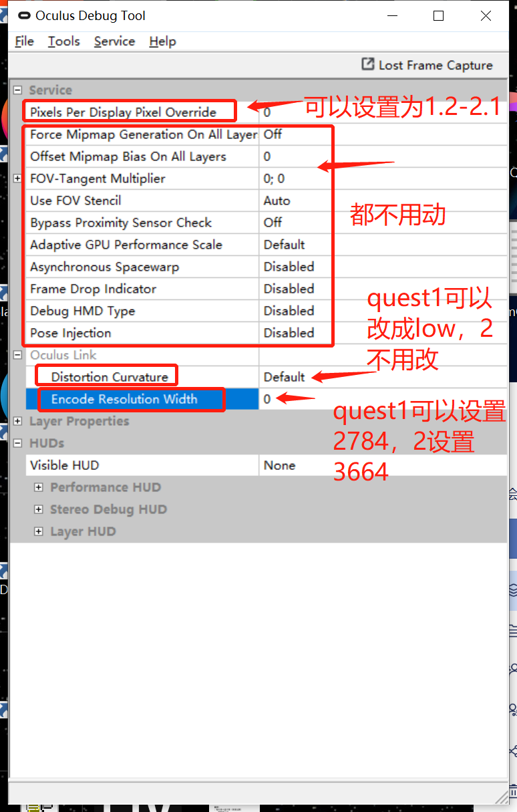Screen dimensions: 517x812
Task: Change Debug HMD Type value
Action: pyautogui.click(x=382, y=311)
